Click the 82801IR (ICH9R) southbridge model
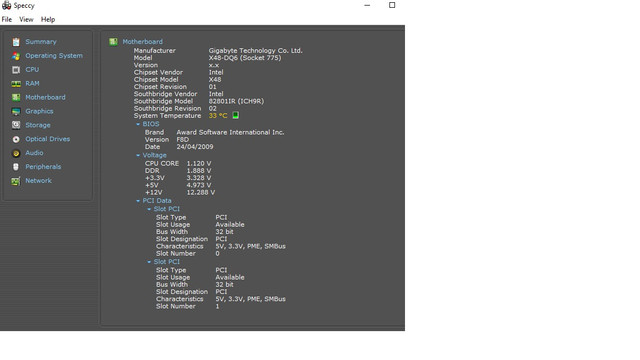Viewport: 640px width, 360px height. click(x=236, y=101)
